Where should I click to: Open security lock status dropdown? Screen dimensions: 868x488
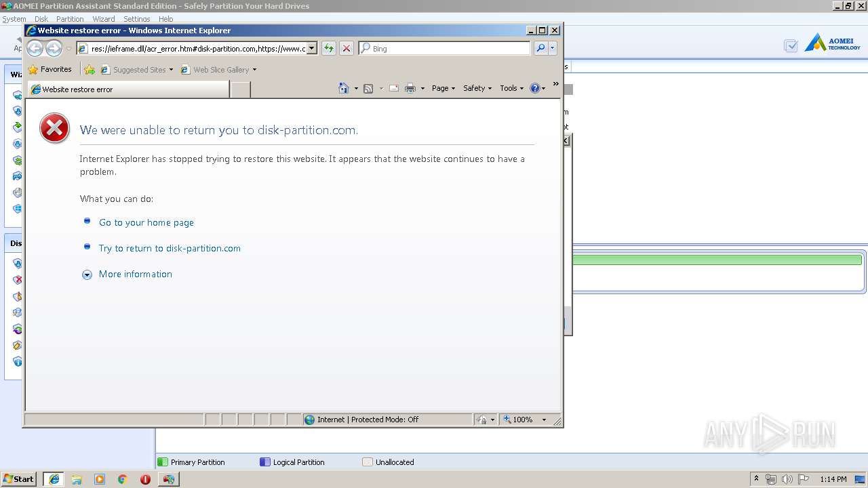tap(486, 420)
